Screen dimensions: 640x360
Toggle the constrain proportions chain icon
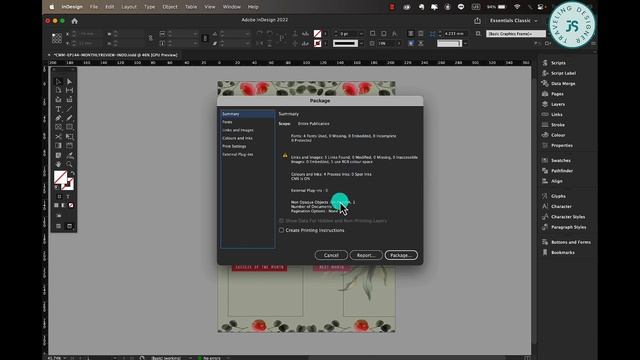151,38
